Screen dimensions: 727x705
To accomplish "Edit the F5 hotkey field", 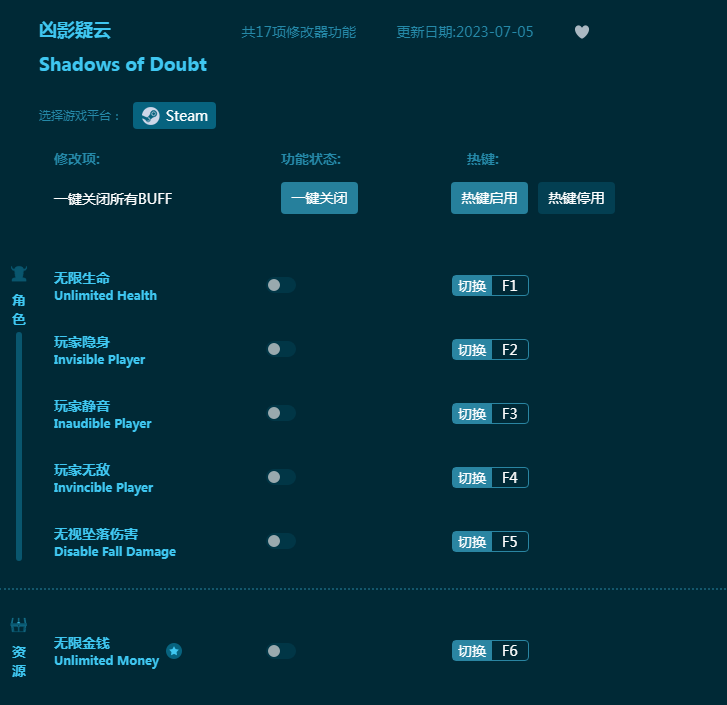I will click(510, 541).
